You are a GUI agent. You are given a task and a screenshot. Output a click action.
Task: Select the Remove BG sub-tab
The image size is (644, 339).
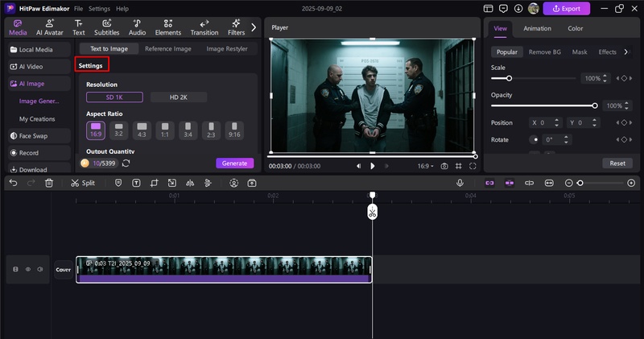coord(545,52)
